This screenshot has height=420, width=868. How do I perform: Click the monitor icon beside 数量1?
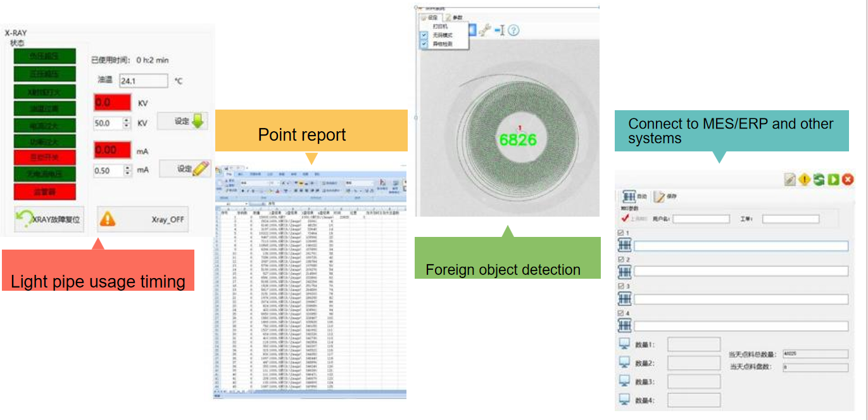(625, 345)
